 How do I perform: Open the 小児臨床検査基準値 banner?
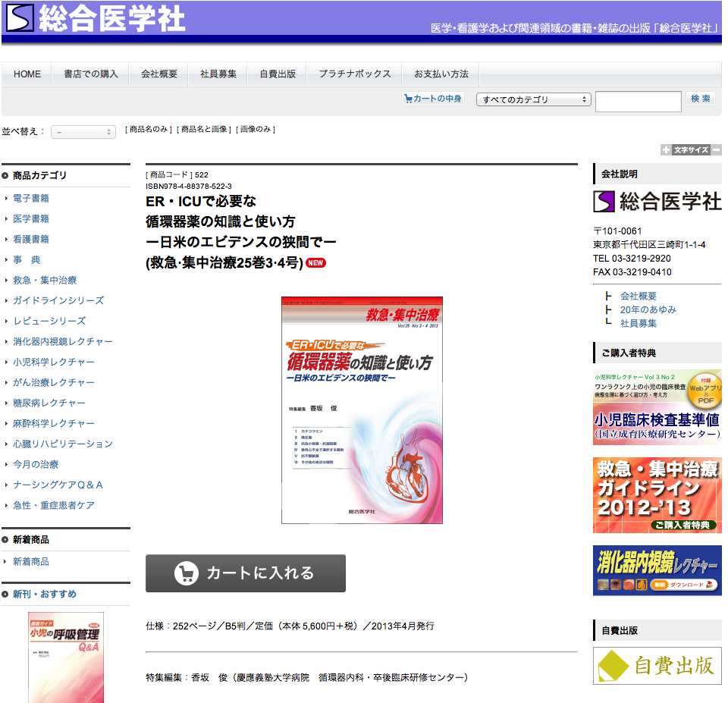(x=657, y=407)
